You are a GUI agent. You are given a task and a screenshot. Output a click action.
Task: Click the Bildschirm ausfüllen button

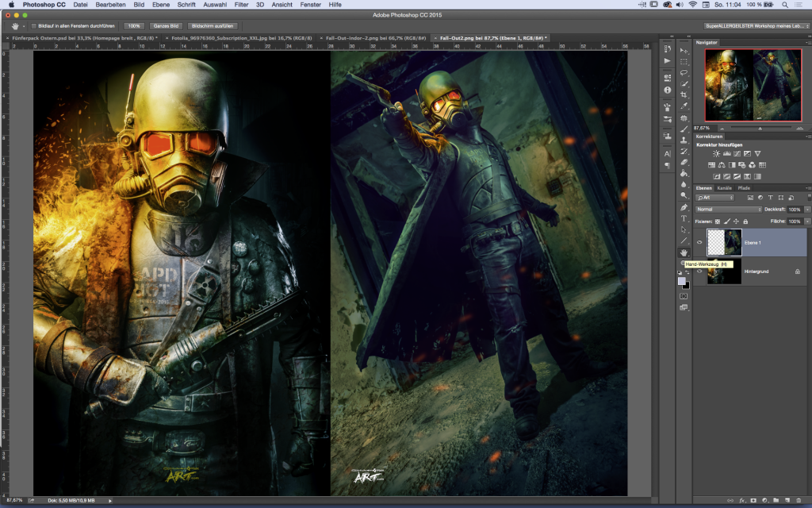coord(213,26)
